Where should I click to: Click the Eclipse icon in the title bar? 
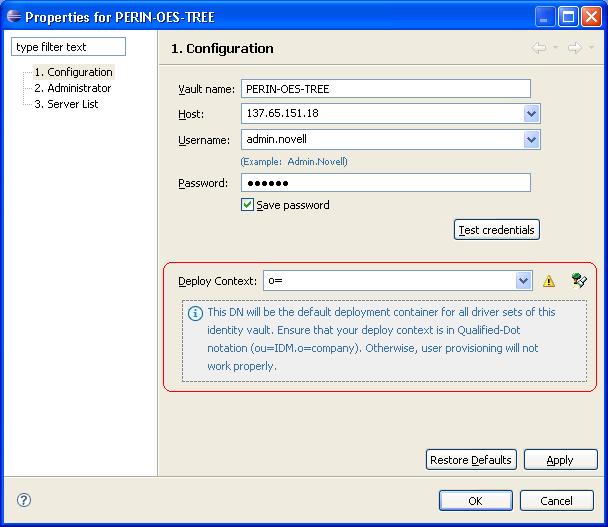[x=14, y=16]
